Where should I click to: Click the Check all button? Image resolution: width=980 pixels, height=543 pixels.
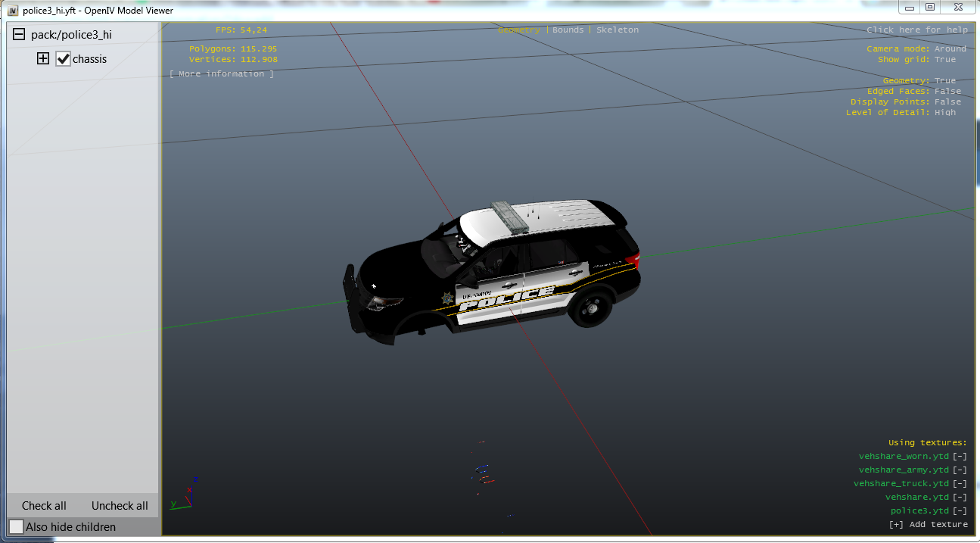[x=44, y=506]
